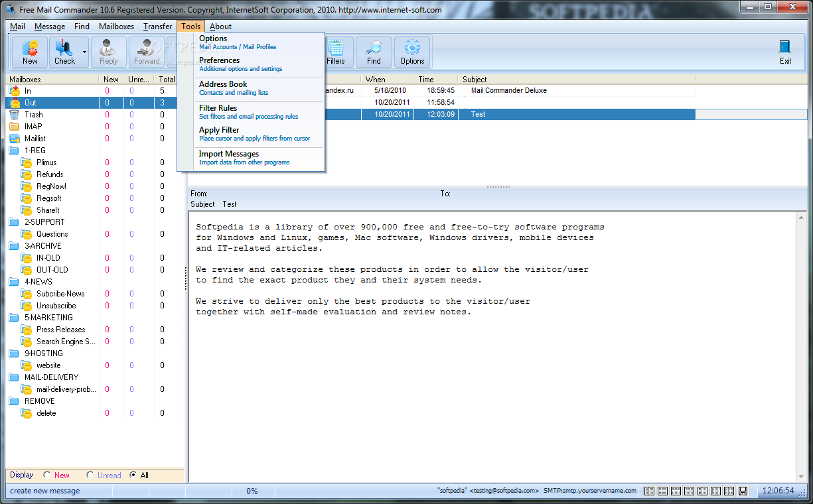Click the floppy disk icon in status bar
The width and height of the screenshot is (813, 504).
(x=743, y=491)
